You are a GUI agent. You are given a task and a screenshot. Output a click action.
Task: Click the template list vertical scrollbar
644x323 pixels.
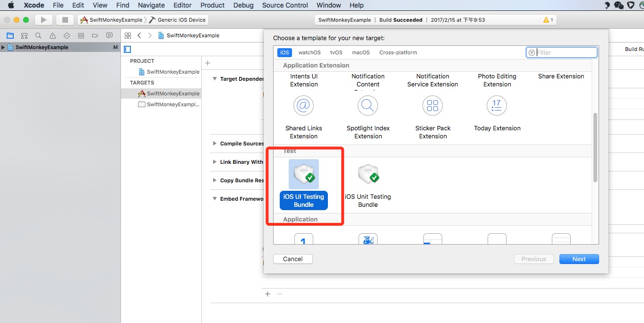click(595, 147)
